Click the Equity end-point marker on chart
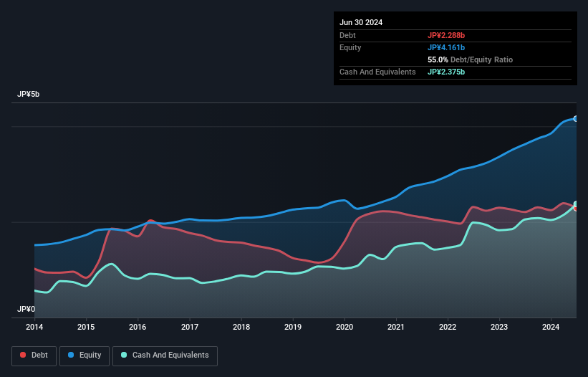 pyautogui.click(x=576, y=119)
